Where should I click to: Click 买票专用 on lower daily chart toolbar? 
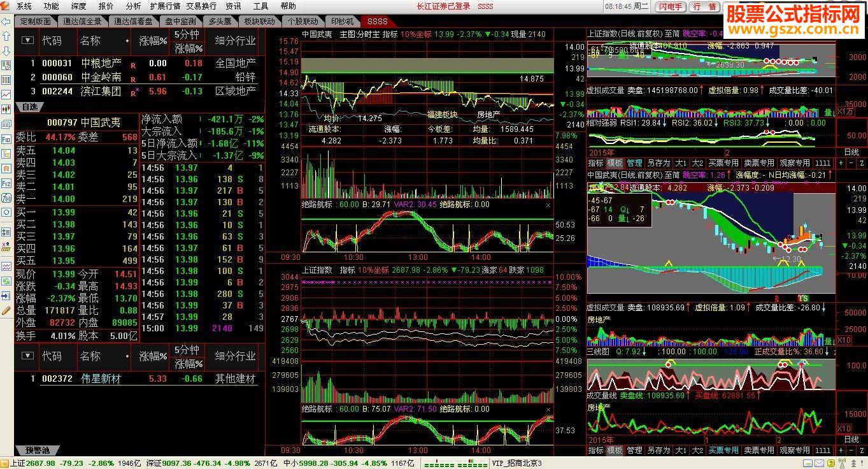(x=723, y=450)
